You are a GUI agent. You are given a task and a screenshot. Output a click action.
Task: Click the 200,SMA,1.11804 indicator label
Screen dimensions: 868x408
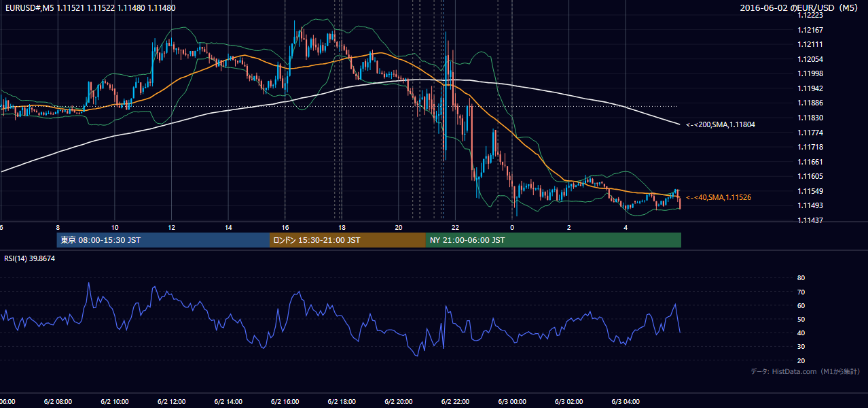coord(721,124)
